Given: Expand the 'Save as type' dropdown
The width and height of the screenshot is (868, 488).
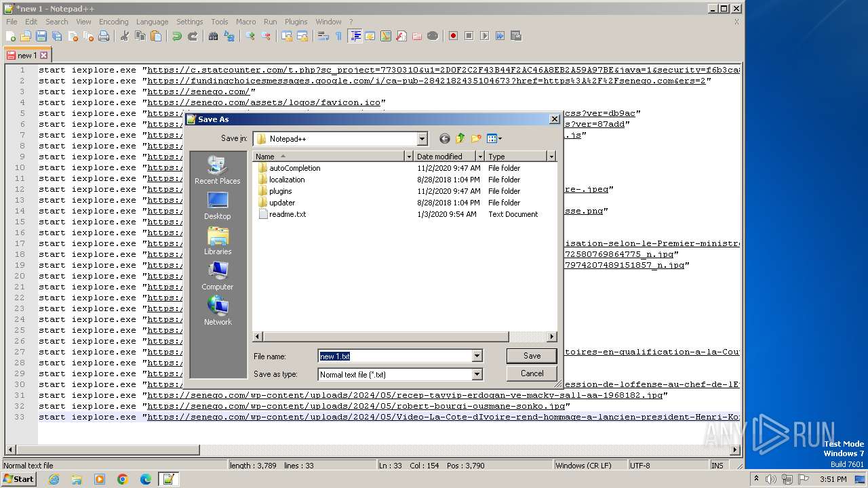Looking at the screenshot, I should (477, 374).
